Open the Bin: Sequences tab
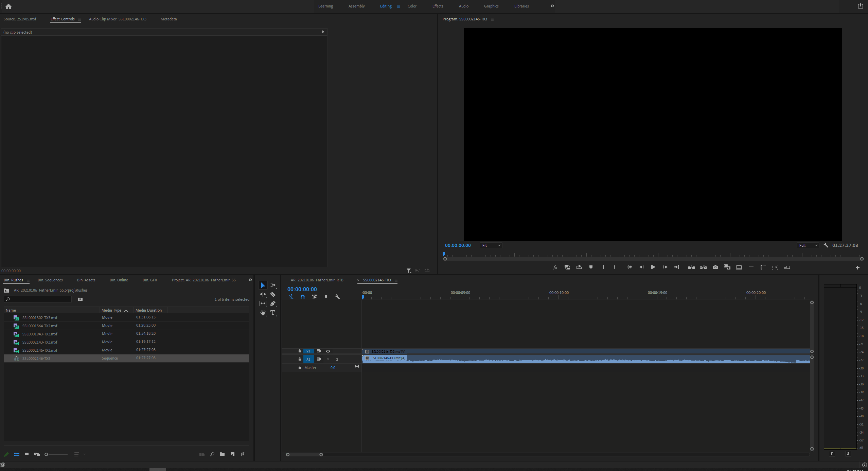 (50, 280)
